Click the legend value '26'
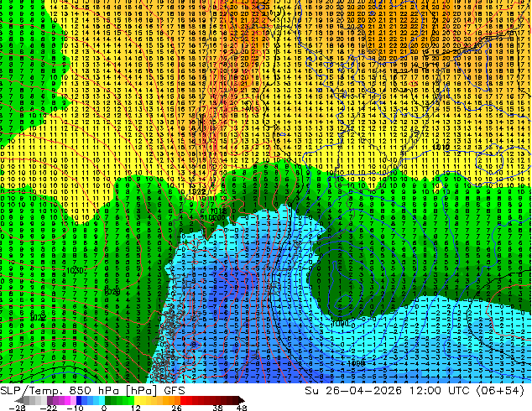This screenshot has height=411, width=532. coord(176,408)
